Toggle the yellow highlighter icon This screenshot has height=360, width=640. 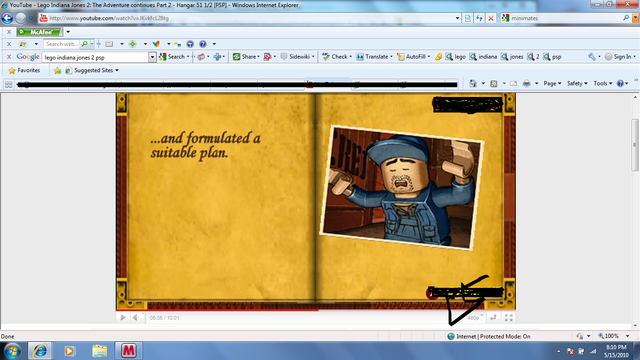(x=438, y=57)
